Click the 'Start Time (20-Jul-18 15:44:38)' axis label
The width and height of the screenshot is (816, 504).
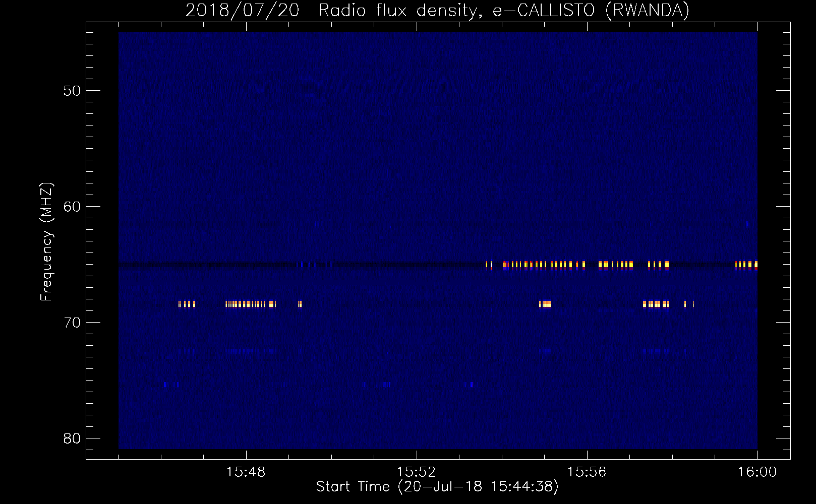[x=437, y=487]
